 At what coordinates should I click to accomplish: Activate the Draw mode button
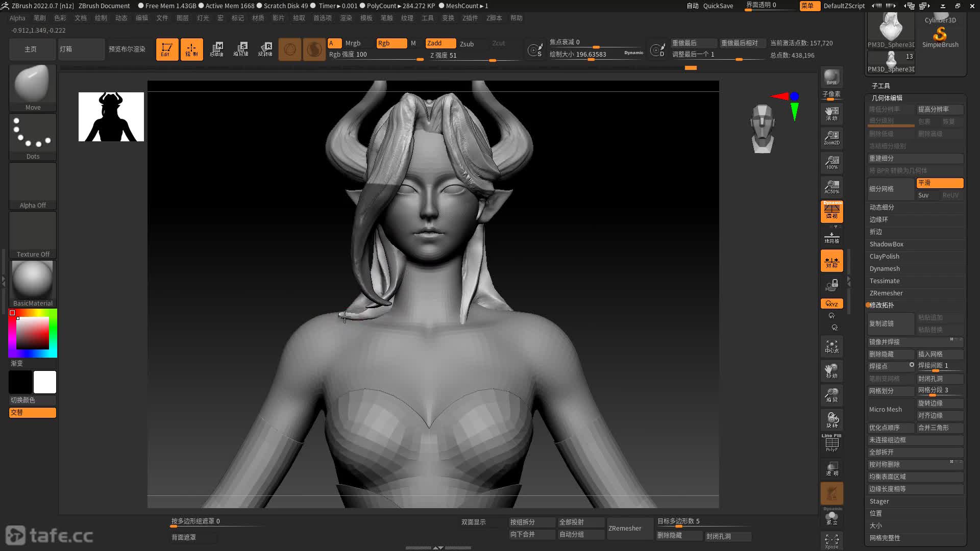pyautogui.click(x=191, y=49)
